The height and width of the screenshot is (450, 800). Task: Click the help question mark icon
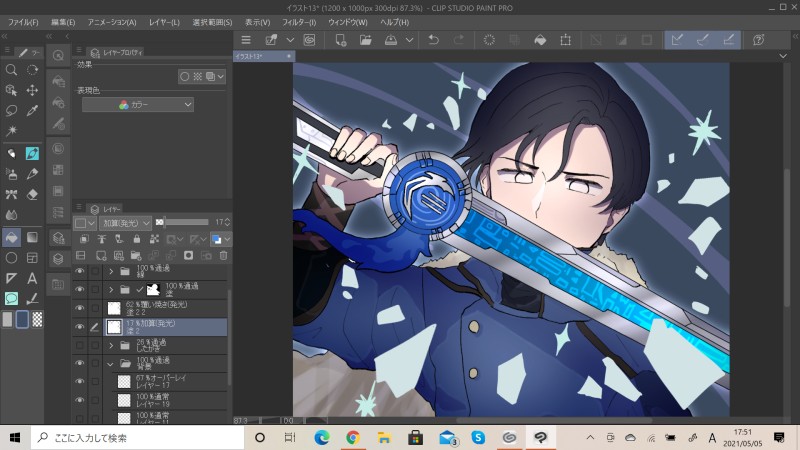tap(759, 40)
